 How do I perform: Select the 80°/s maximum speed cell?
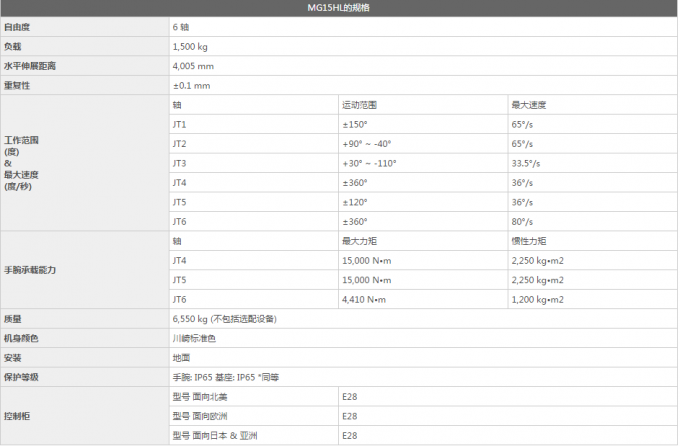coord(522,221)
